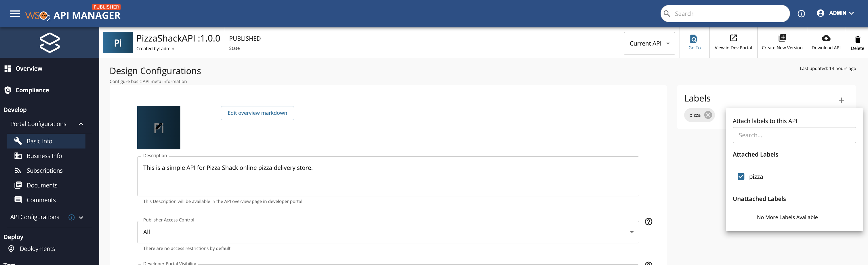Viewport: 868px width, 265px height.
Task: Click the labels search input field
Action: point(794,135)
